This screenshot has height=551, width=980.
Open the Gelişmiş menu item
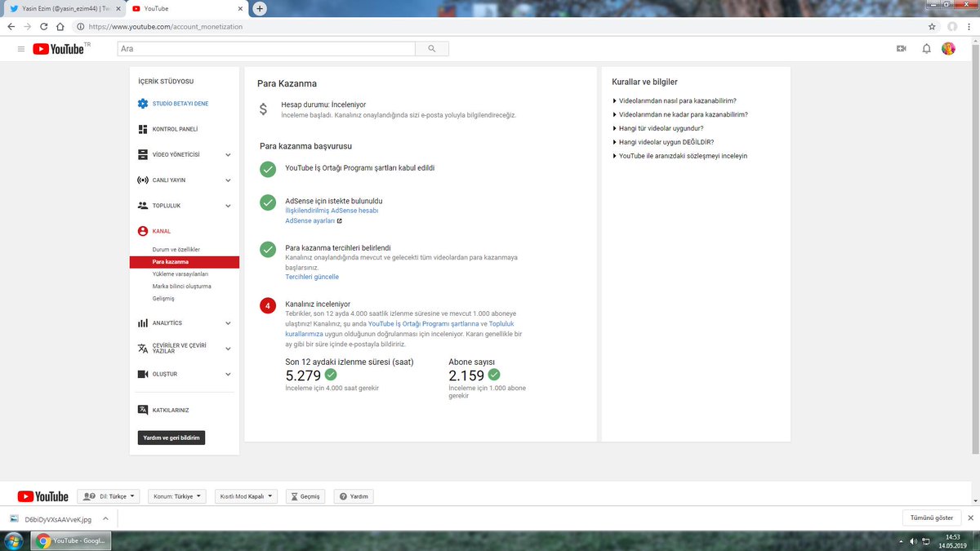tap(163, 299)
